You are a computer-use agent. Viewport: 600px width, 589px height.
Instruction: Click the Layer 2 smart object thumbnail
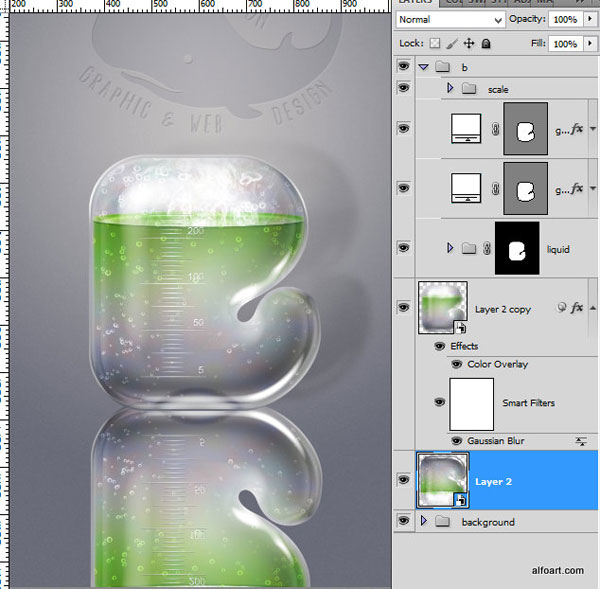(443, 480)
